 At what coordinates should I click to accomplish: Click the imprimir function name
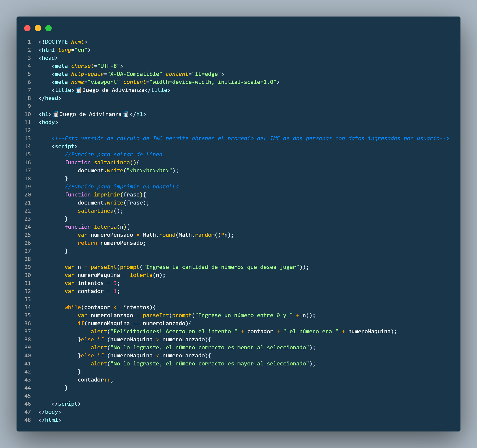click(107, 195)
